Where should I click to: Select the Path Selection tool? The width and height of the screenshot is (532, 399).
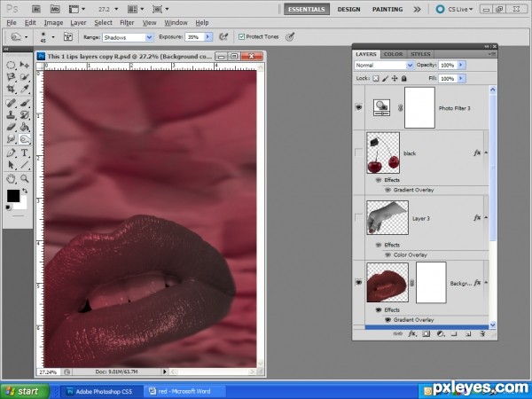pos(12,165)
